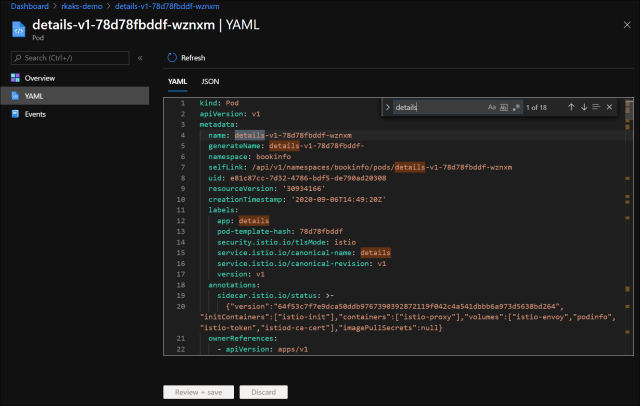Click the Refresh icon in the toolbar

pos(171,58)
